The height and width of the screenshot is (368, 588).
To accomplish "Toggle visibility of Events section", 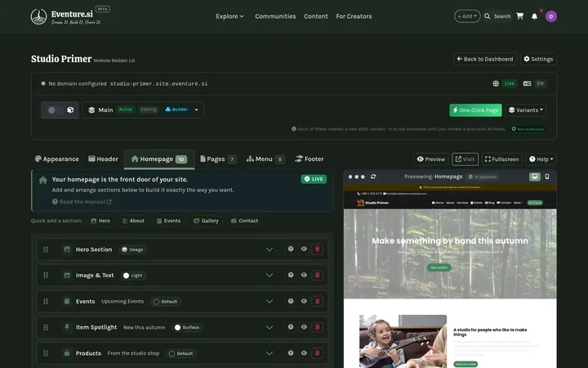I will click(x=304, y=301).
